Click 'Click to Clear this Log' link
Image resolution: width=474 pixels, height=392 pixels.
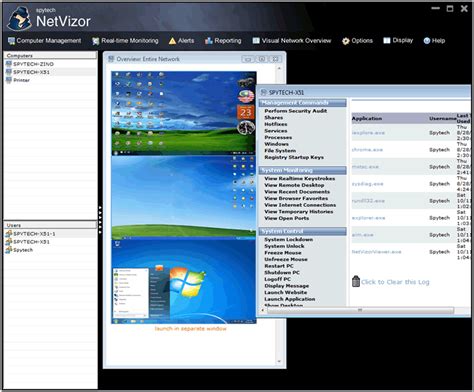pos(395,282)
